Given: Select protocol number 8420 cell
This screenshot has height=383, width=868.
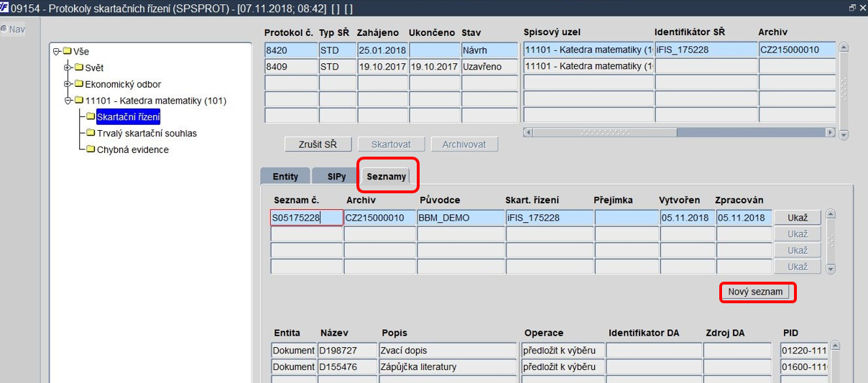Looking at the screenshot, I should coord(292,50).
